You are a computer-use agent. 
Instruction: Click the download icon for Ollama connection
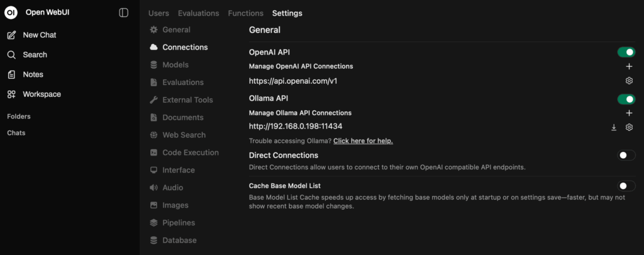(x=614, y=128)
